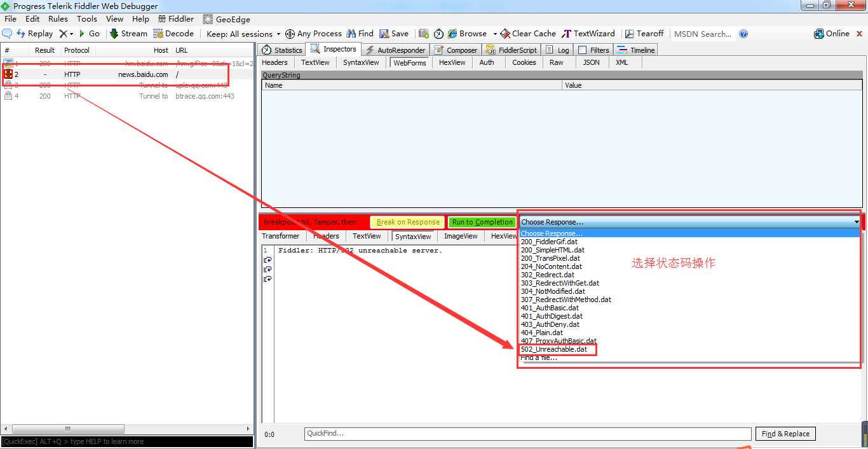Toggle Decode in the toolbar

(x=173, y=34)
